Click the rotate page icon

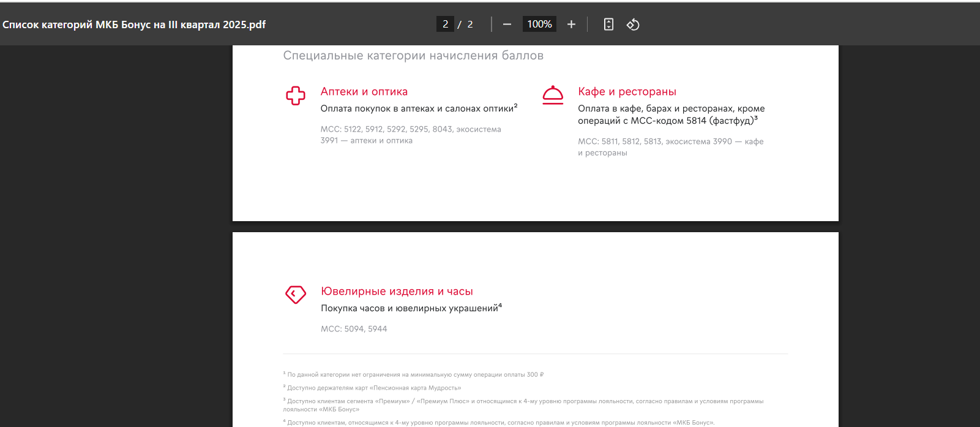(633, 25)
